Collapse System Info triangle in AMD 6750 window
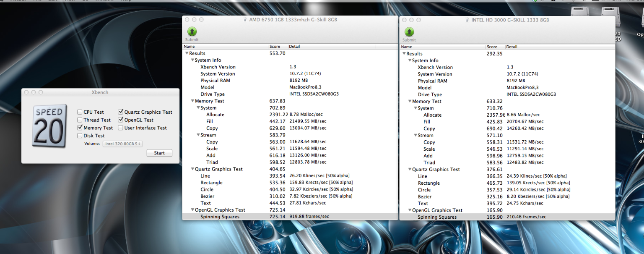 [x=192, y=60]
